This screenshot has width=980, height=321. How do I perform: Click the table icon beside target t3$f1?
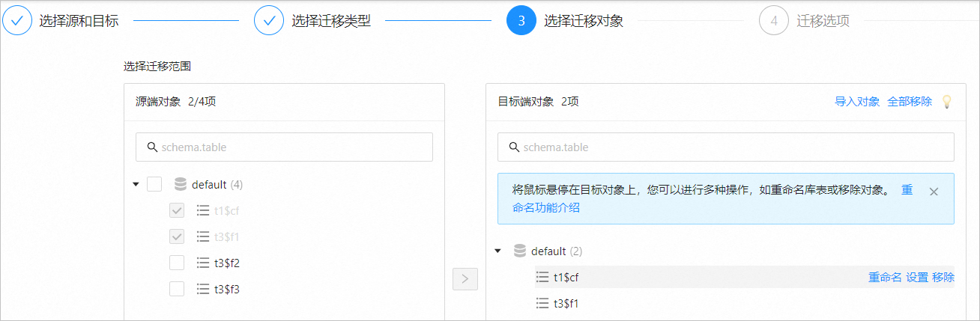pos(542,304)
